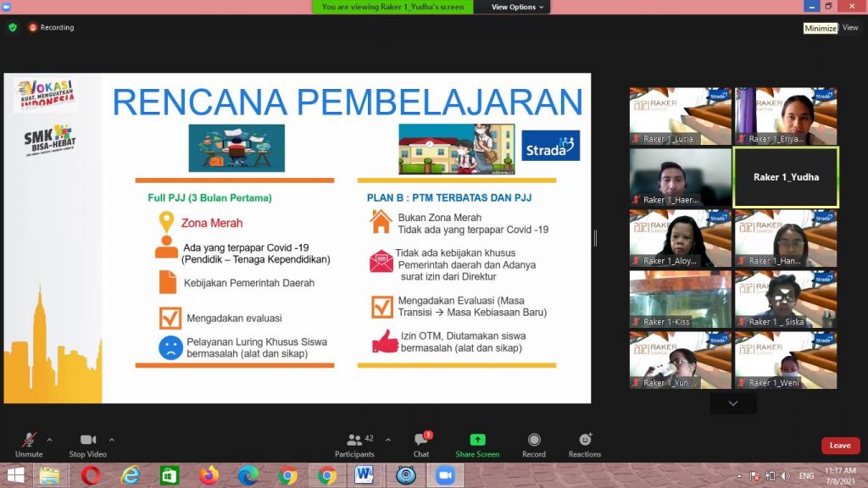Click the divider between slide and gallery
The height and width of the screenshot is (488, 868).
click(x=595, y=238)
